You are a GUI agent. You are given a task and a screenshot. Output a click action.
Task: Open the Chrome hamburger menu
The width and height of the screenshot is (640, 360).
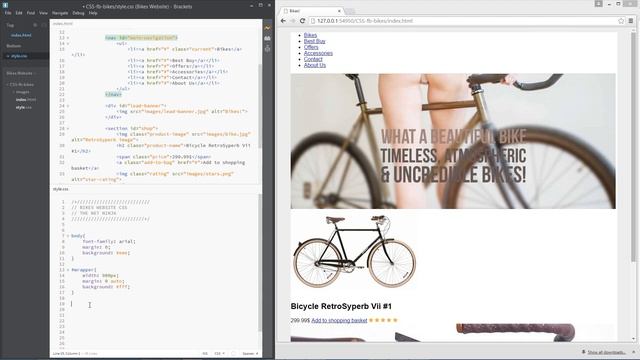click(631, 21)
